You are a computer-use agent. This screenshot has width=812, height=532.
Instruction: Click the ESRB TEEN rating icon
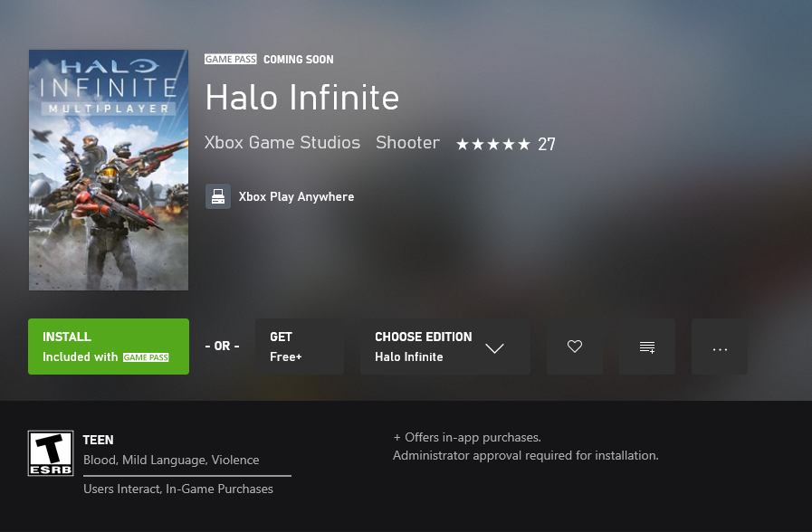(x=51, y=452)
